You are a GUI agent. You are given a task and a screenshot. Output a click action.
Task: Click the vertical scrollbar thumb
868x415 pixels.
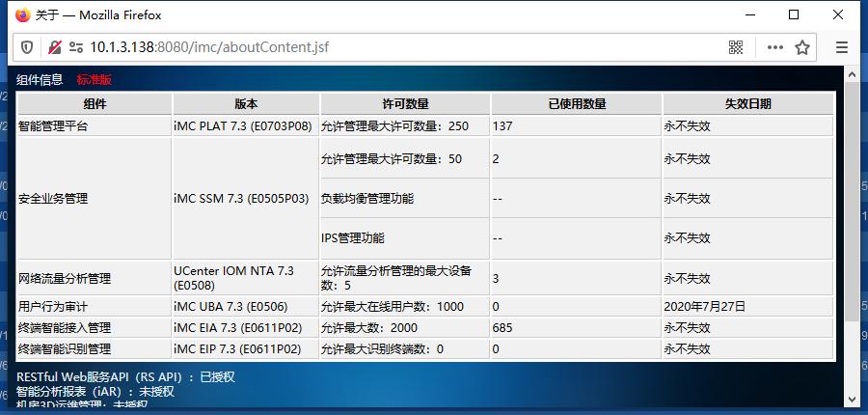point(852,200)
